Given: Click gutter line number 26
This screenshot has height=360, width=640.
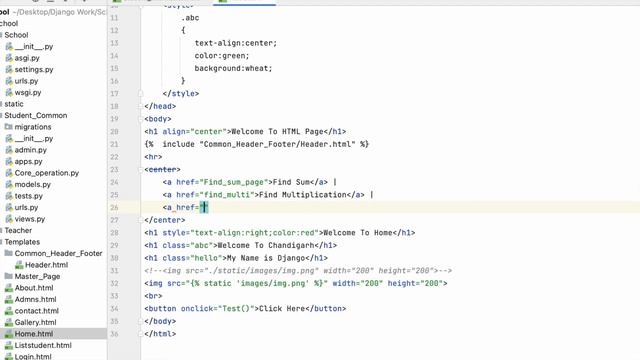Looking at the screenshot, I should pos(114,207).
